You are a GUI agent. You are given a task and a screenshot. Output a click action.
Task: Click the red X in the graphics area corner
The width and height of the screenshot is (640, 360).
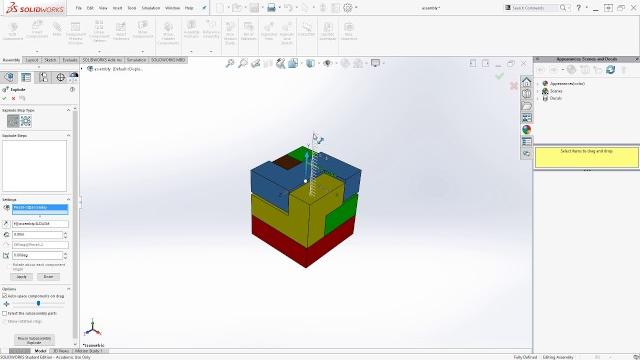[x=514, y=85]
